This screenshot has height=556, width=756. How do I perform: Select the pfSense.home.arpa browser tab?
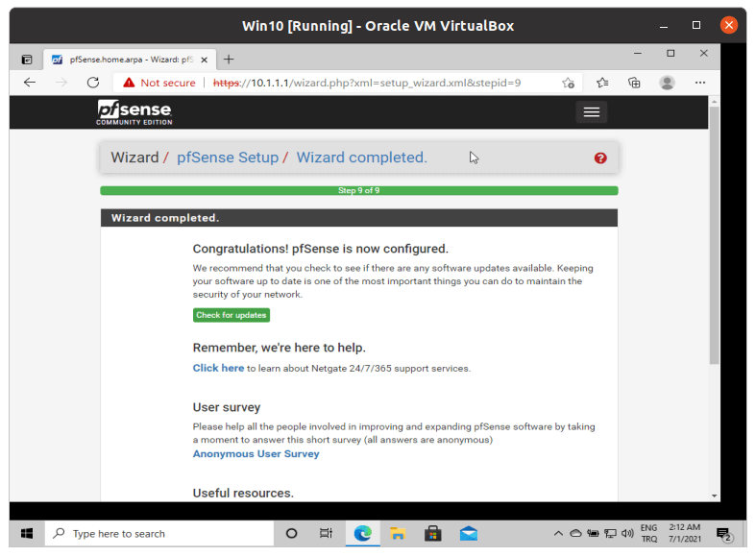[125, 60]
